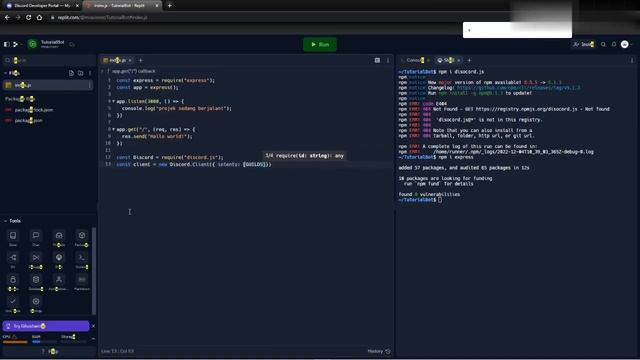Screen dimensions: 640x360
Task: Open the editor pane three-dot menu
Action: coord(388,60)
